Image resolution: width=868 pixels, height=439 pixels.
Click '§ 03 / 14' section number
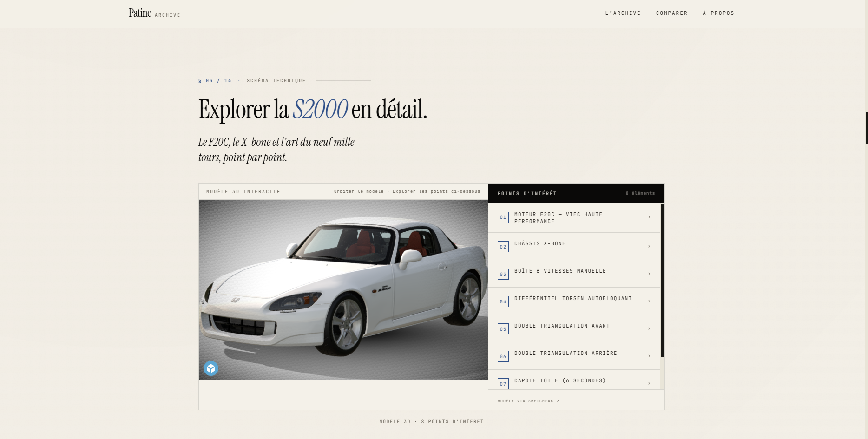pos(215,81)
